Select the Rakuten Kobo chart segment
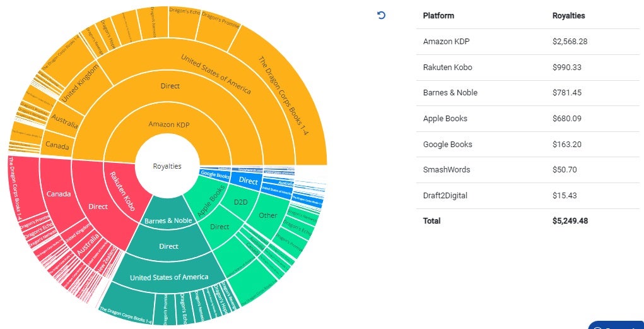Image resolution: width=644 pixels, height=329 pixels. point(122,191)
